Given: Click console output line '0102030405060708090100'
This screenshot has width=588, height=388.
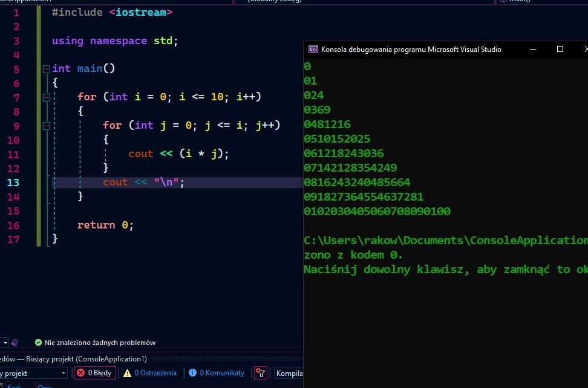Looking at the screenshot, I should point(377,212).
